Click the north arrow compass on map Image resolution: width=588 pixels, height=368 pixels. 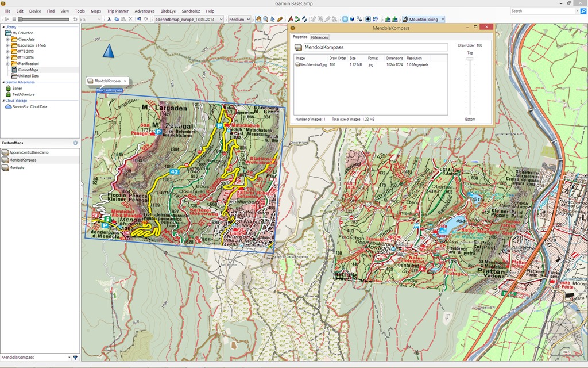(x=109, y=51)
